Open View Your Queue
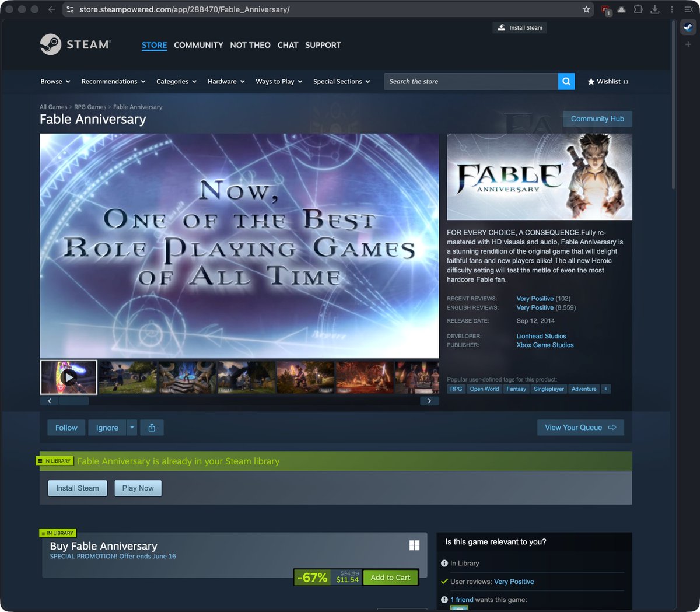Image resolution: width=700 pixels, height=612 pixels. click(x=580, y=428)
